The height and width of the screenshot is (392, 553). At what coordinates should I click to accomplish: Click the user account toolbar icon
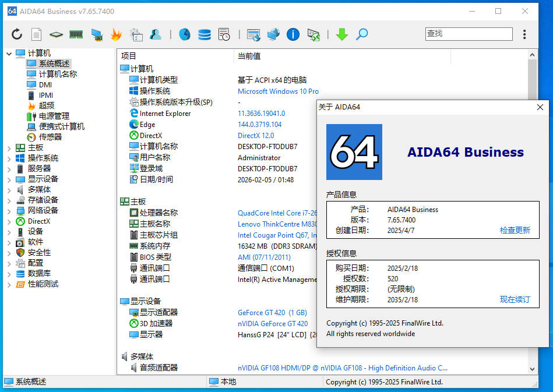tap(156, 34)
